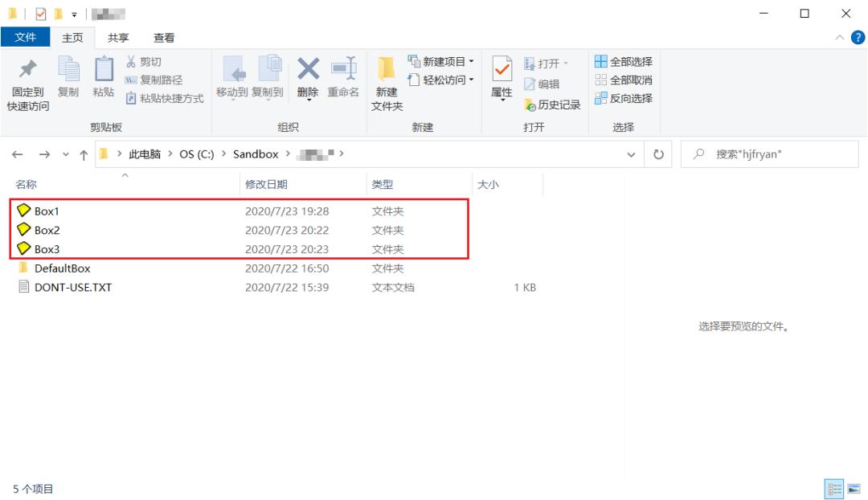Click the search box 搜索"hjfryan"
This screenshot has height=500, width=868.
point(769,154)
